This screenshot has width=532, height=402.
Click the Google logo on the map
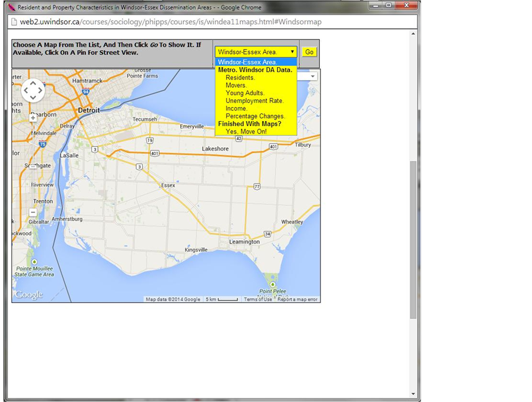pyautogui.click(x=29, y=295)
